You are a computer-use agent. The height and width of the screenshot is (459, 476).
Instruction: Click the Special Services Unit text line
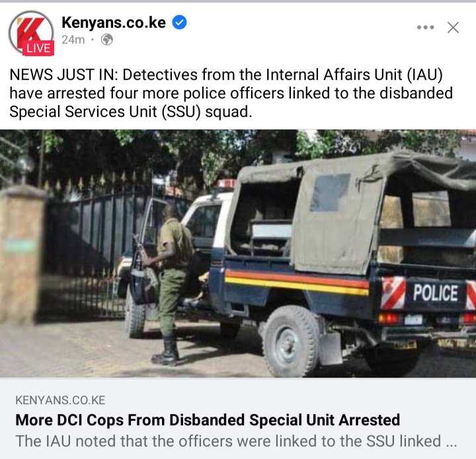(x=130, y=112)
